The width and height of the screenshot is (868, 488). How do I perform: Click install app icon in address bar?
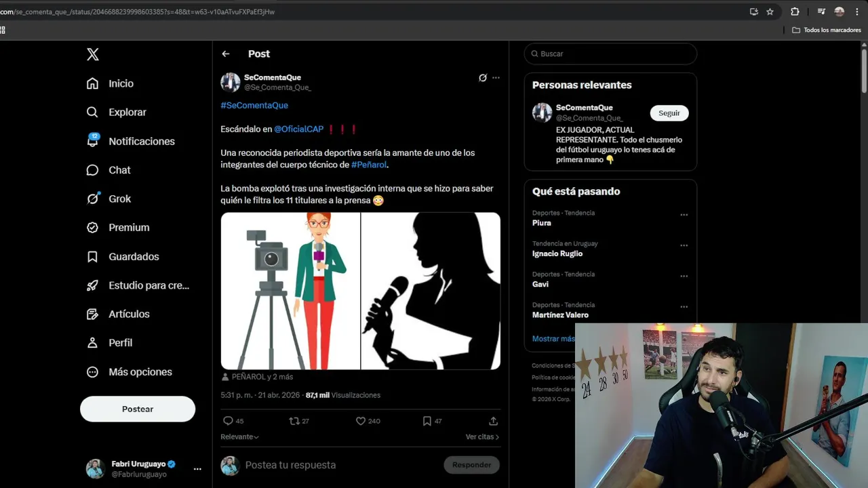pyautogui.click(x=753, y=12)
